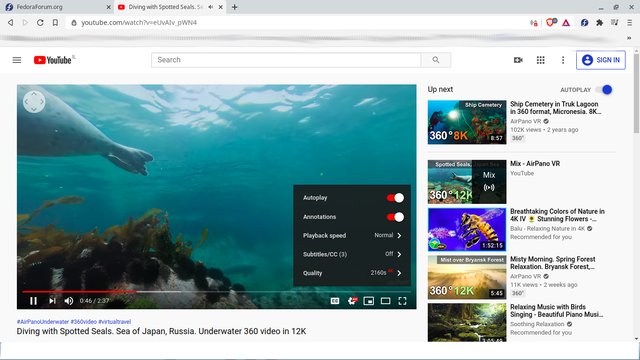Seek on the video progress bar
Image resolution: width=640 pixels, height=360 pixels.
pyautogui.click(x=216, y=292)
